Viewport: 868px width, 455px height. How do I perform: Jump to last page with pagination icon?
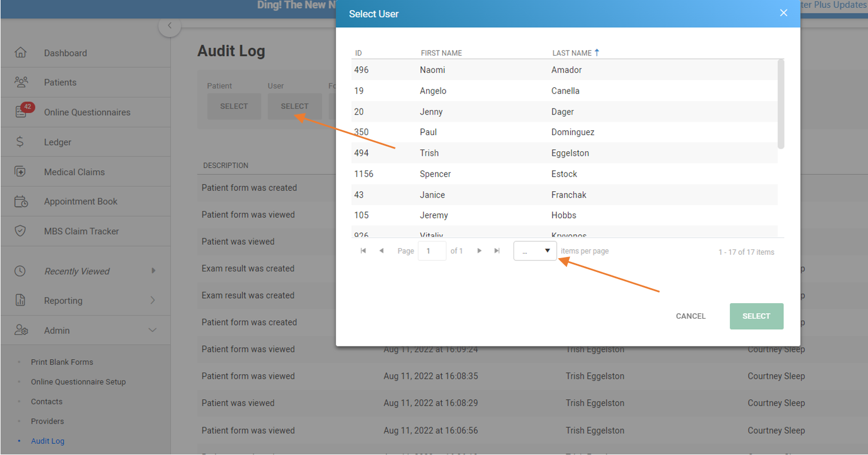pos(497,250)
